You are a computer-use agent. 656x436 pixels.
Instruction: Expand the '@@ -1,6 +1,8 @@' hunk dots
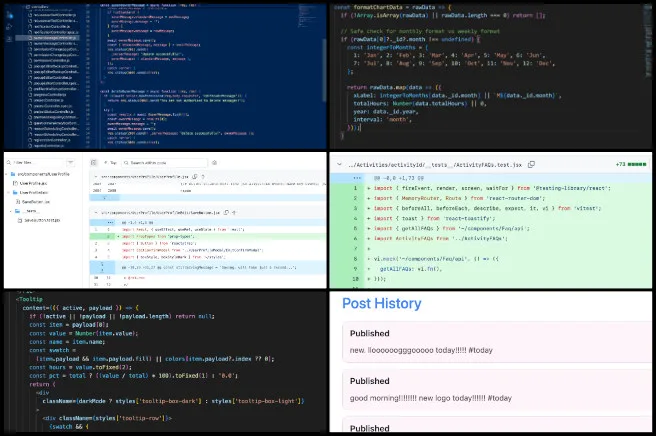coord(110,223)
